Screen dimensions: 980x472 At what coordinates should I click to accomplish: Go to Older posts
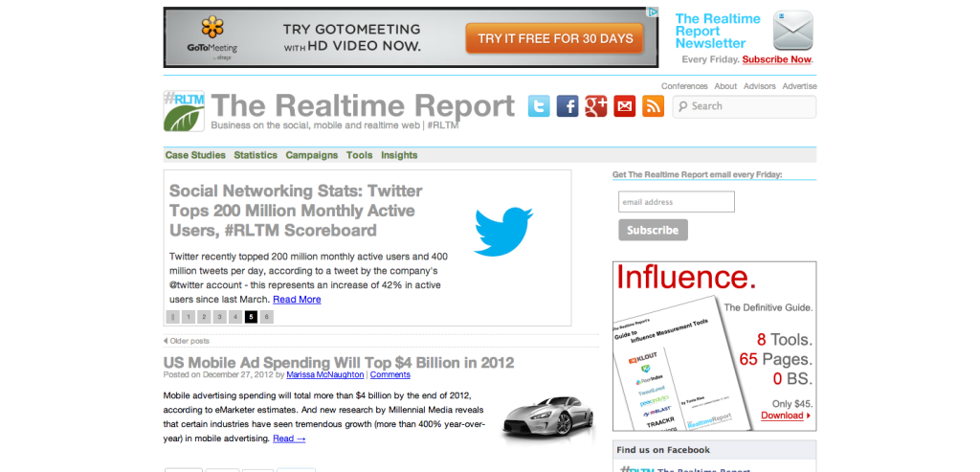click(x=187, y=341)
